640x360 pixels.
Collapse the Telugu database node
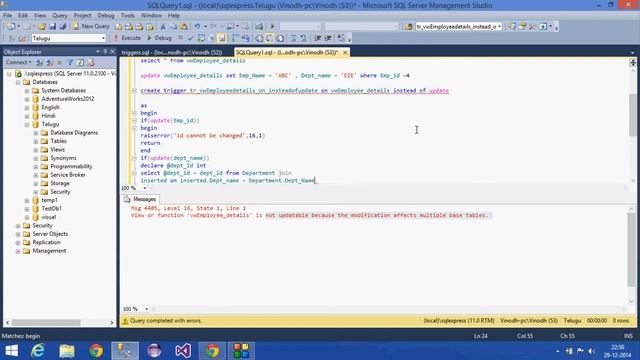coord(27,124)
